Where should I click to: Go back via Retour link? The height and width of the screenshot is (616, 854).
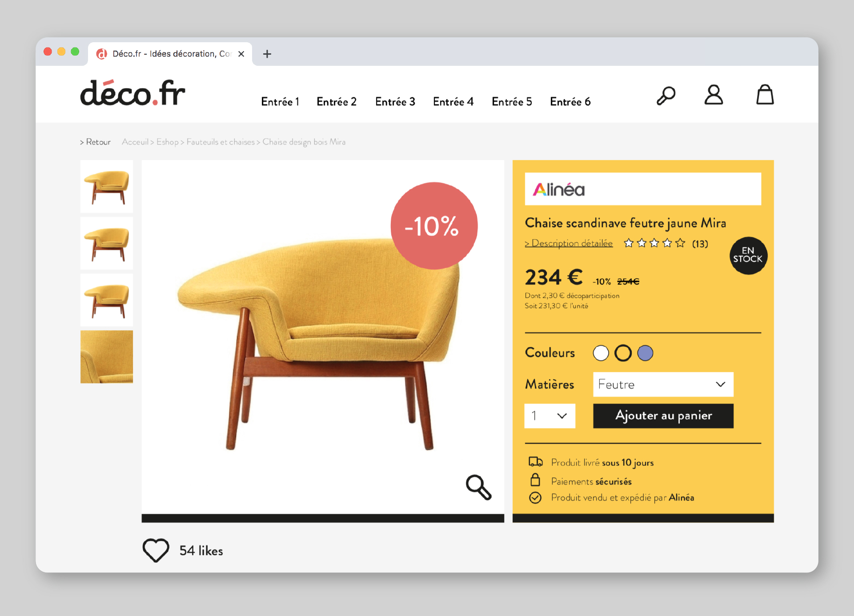[x=95, y=142]
